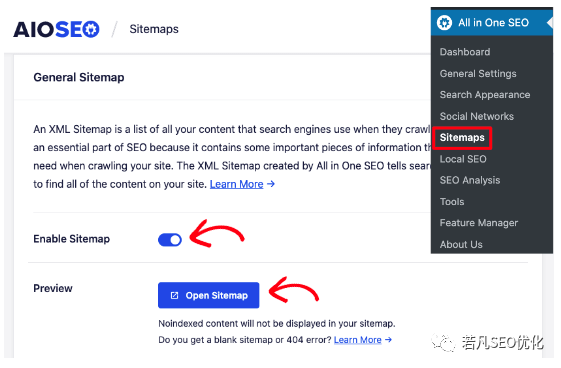Open Dashboard in the sidebar menu
This screenshot has width=561, height=368.
click(x=465, y=52)
